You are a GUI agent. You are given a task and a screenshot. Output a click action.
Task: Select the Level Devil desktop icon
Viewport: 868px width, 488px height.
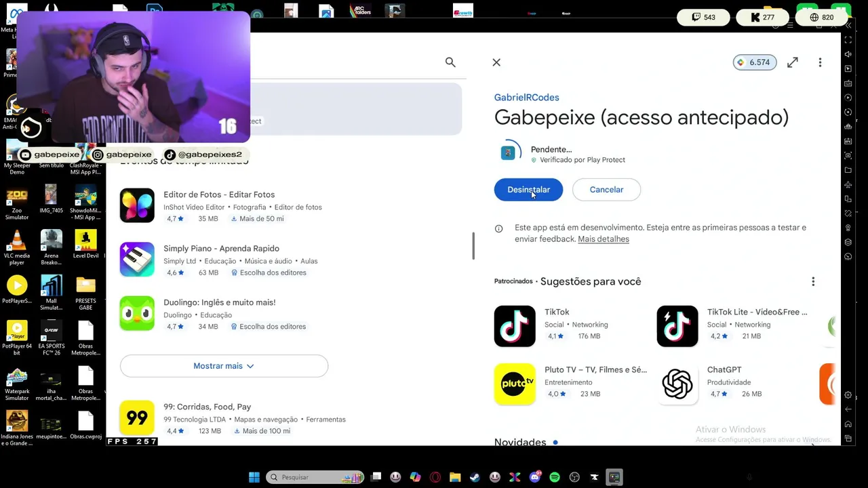pos(85,245)
